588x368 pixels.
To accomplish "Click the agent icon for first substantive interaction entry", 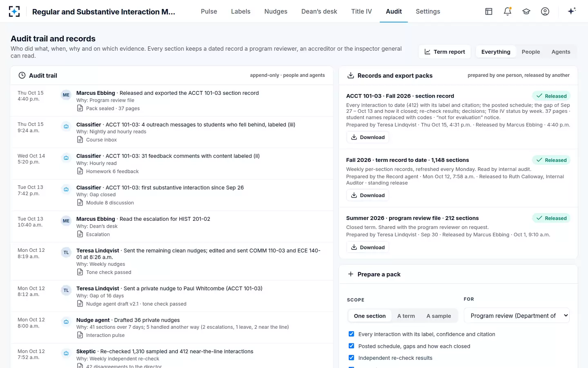I will 66,189.
